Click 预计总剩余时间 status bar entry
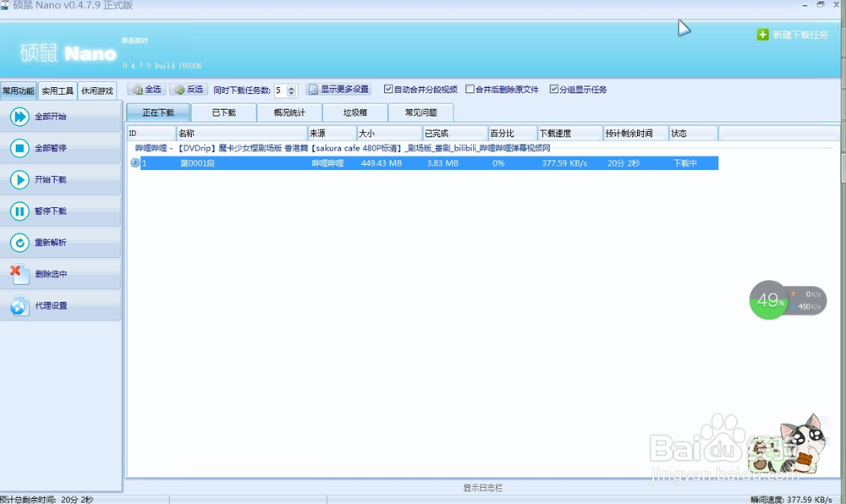This screenshot has width=846, height=504. pos(47,500)
